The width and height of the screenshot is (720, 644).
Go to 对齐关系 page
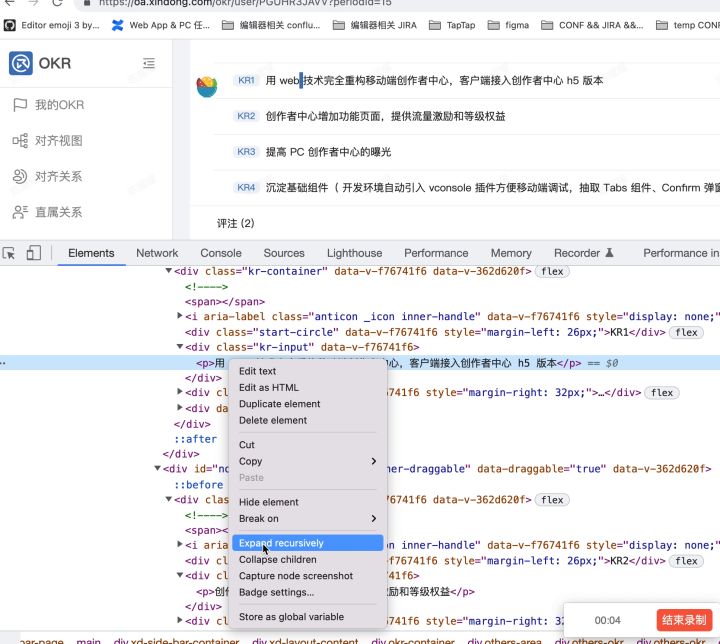[58, 176]
